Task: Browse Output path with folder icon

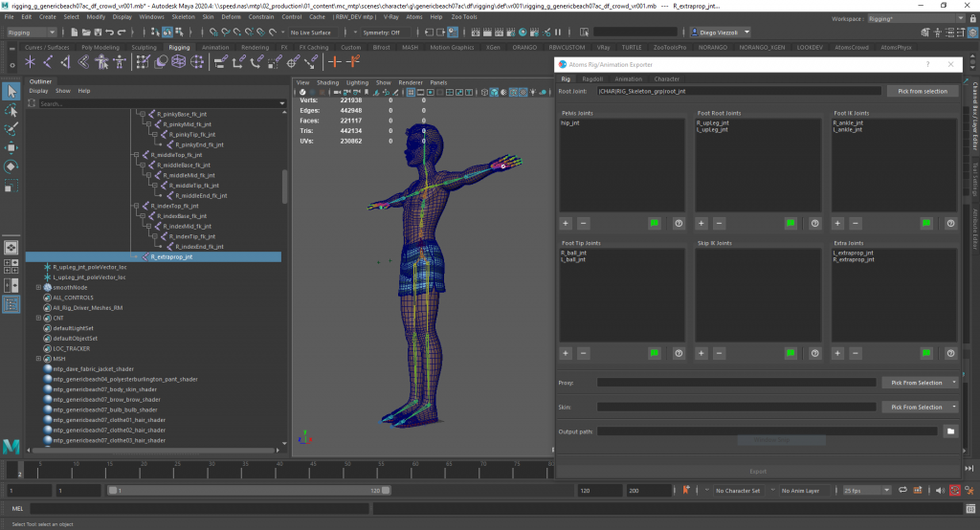Action: pos(950,431)
